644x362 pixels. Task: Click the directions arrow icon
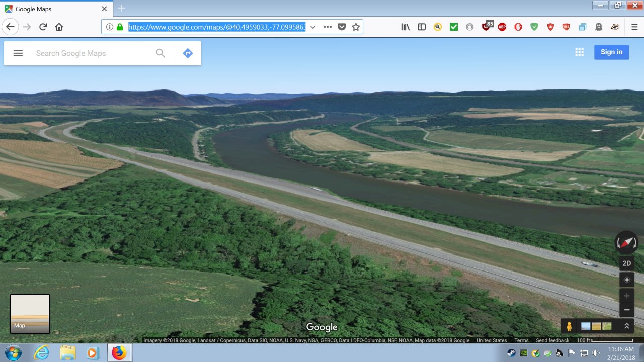188,53
